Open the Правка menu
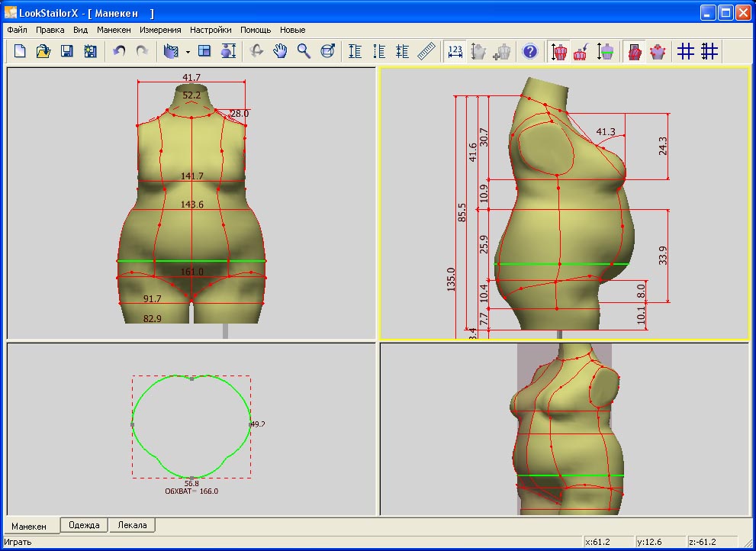The width and height of the screenshot is (756, 551). point(50,30)
